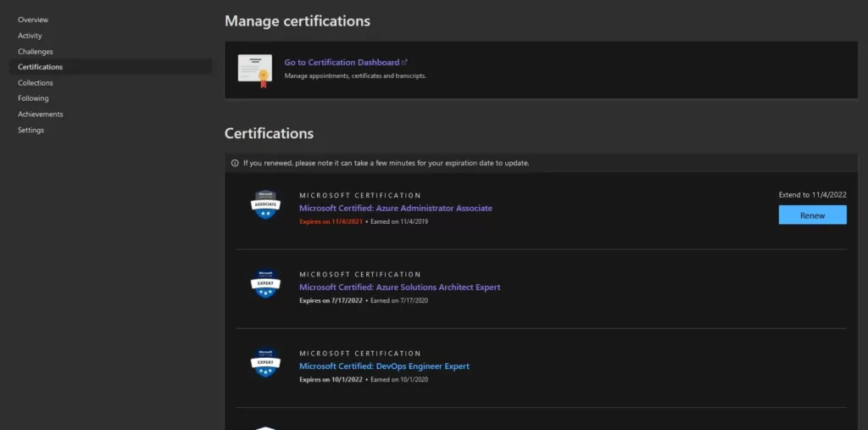Open Settings in the sidebar
The image size is (868, 430).
31,131
